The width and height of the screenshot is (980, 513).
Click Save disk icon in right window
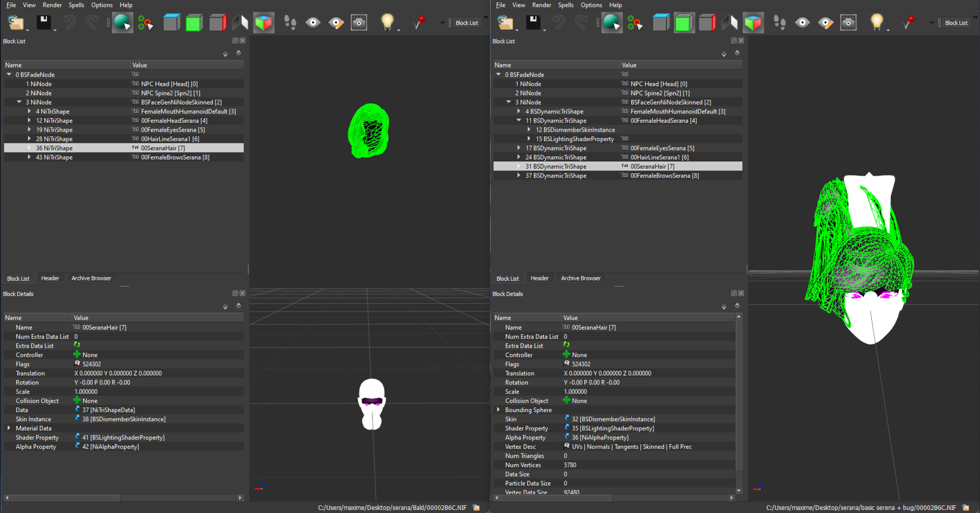(533, 22)
